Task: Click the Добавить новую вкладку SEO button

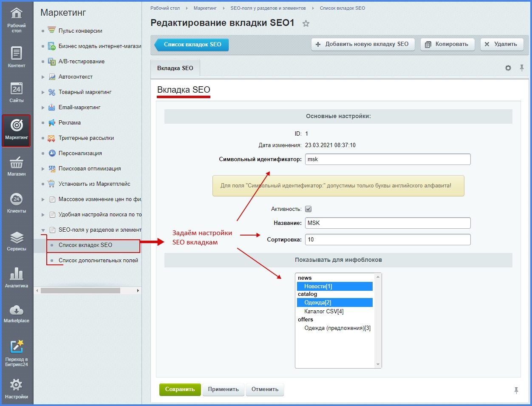Action: pyautogui.click(x=362, y=44)
